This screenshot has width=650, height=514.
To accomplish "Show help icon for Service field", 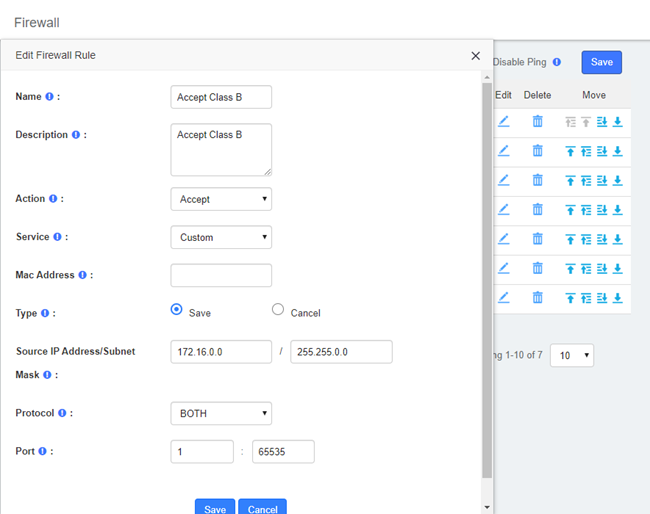I will [x=57, y=237].
